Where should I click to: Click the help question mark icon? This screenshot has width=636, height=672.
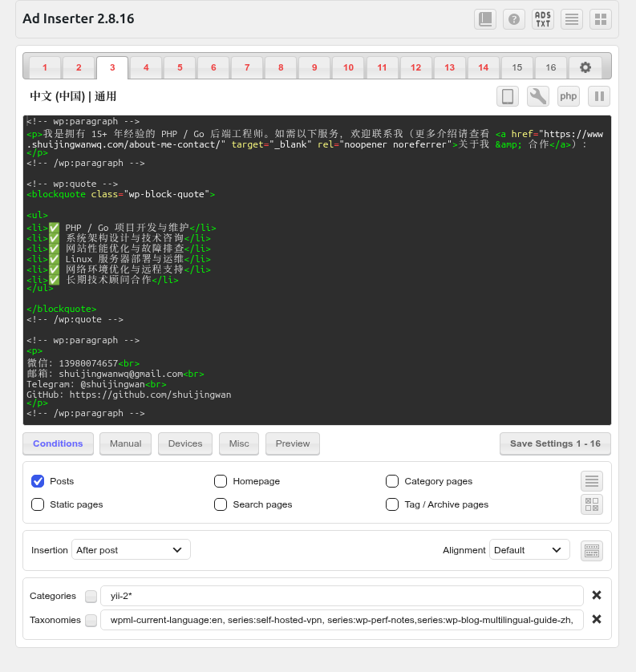[x=514, y=19]
